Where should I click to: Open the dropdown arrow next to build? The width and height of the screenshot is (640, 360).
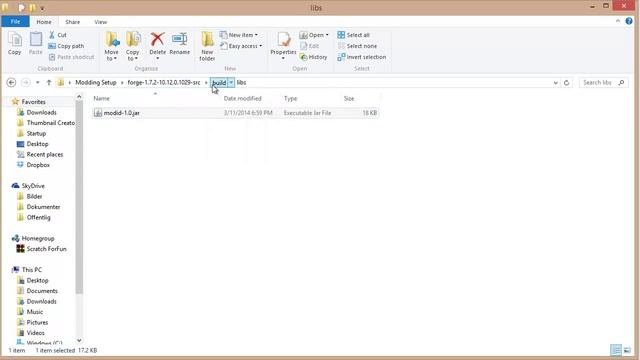231,82
